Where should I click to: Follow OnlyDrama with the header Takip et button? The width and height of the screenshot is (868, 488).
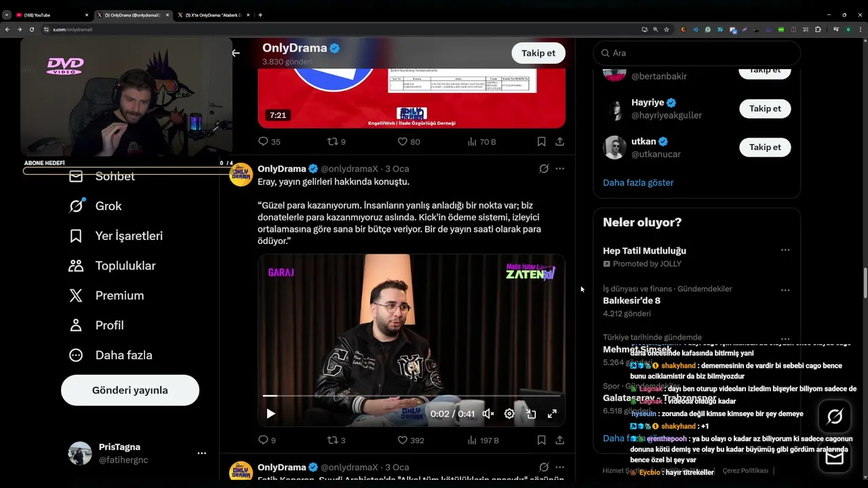point(538,53)
